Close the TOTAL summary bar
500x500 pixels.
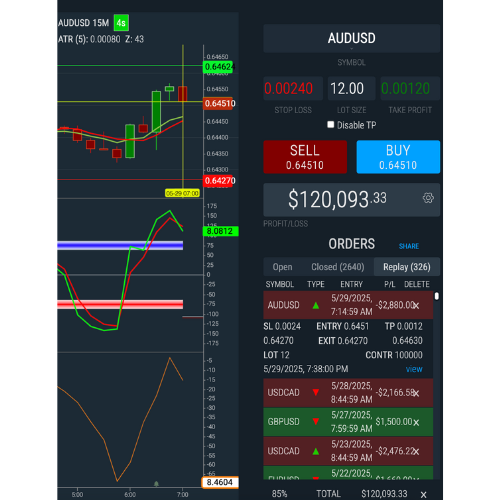point(423,495)
